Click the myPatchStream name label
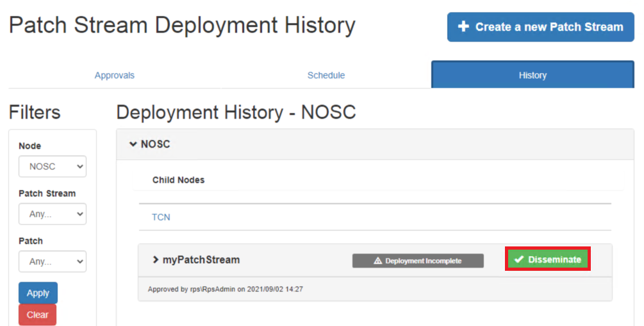The height and width of the screenshot is (326, 644). point(201,260)
